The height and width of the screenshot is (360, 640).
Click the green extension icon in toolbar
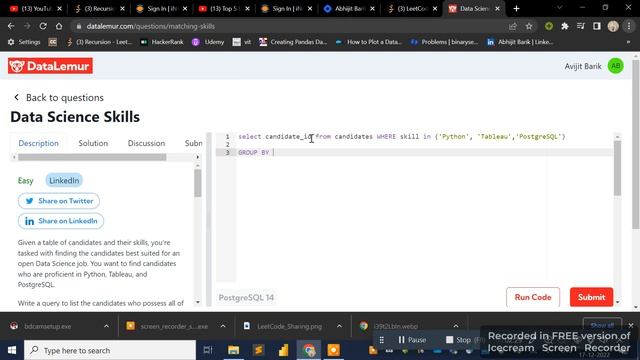pos(549,26)
